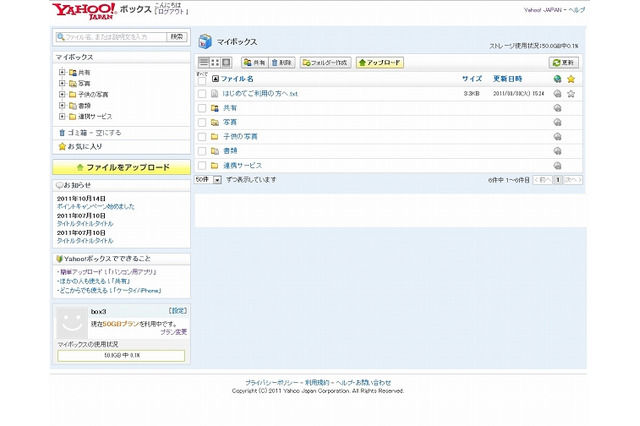640x426 pixels.
Task: Check the box for 子供の写真 folder row
Action: (x=202, y=137)
